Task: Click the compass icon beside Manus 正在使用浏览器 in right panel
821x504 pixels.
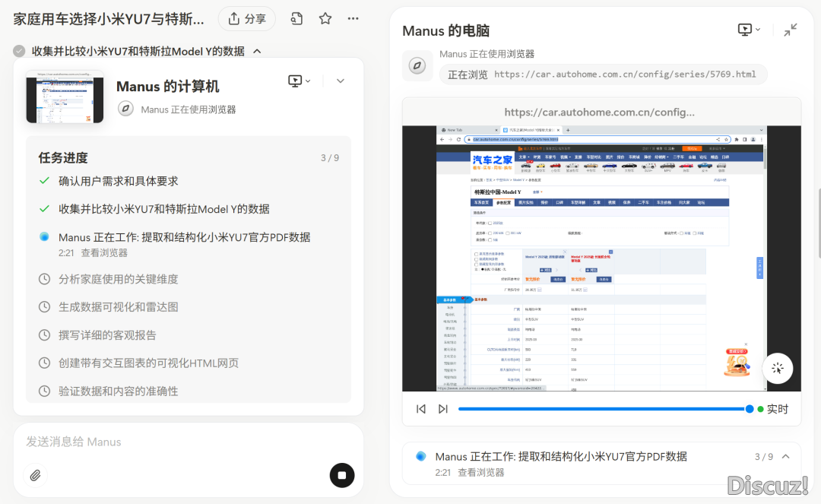Action: [417, 66]
